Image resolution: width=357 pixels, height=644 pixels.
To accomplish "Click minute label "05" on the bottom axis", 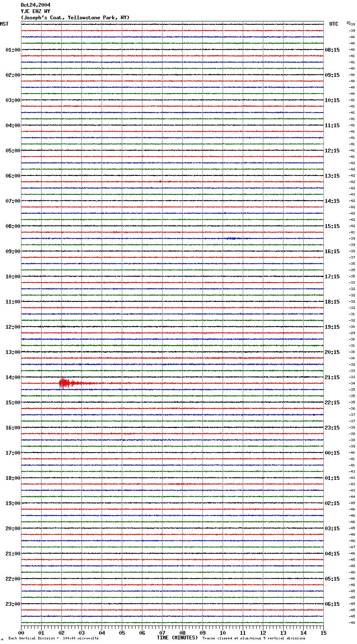I will pyautogui.click(x=122, y=633).
